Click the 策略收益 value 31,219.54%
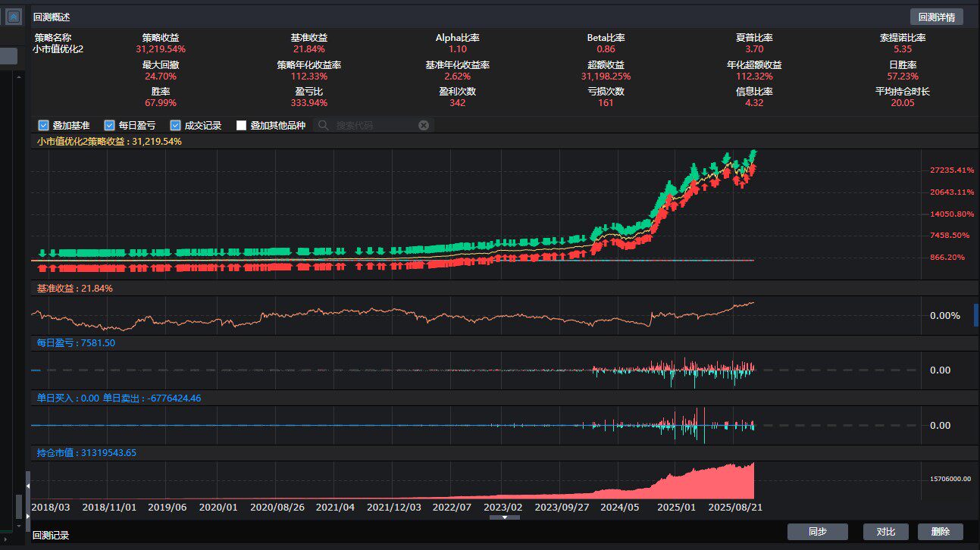Image resolution: width=980 pixels, height=550 pixels. tap(161, 48)
